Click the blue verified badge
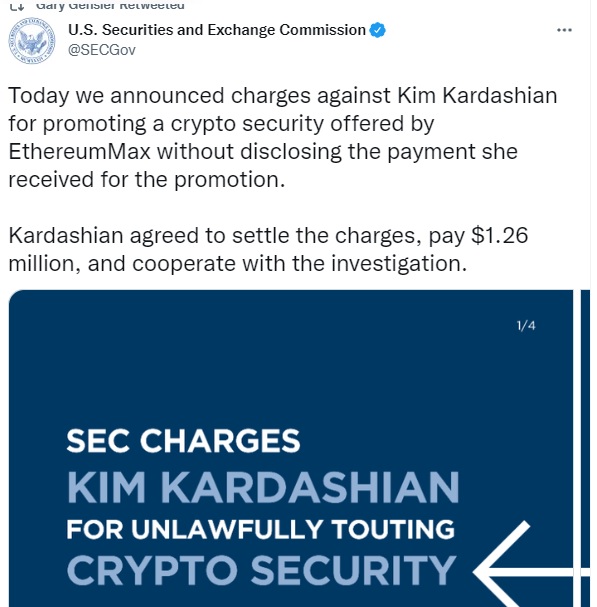Viewport: 597px width, 607px height. click(377, 30)
